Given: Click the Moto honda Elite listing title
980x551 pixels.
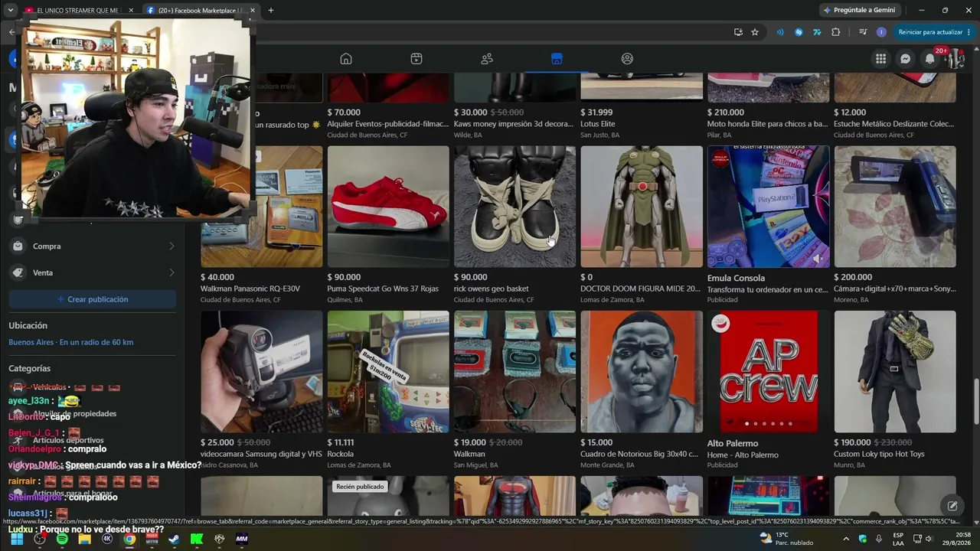Looking at the screenshot, I should pyautogui.click(x=768, y=124).
